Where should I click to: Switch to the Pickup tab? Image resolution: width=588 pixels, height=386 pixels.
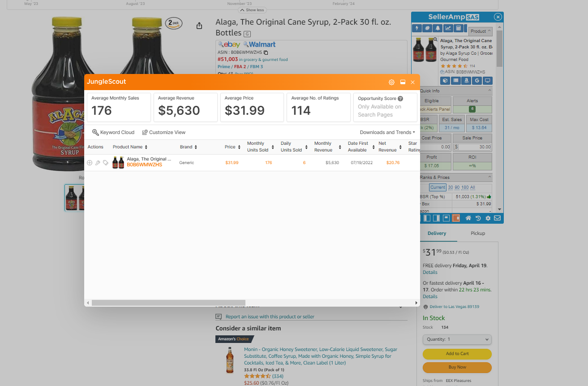pos(478,233)
